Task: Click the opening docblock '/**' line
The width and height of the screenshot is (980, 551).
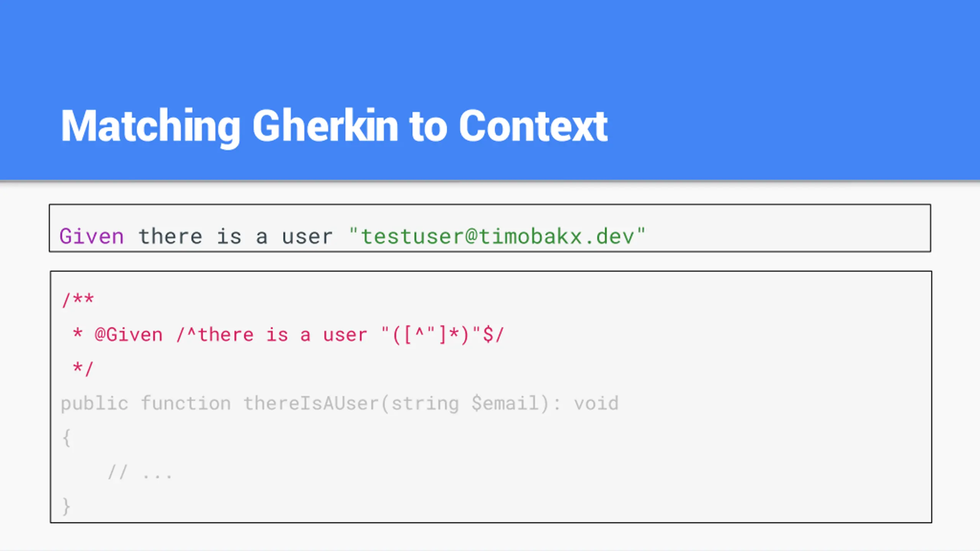Action: point(78,300)
